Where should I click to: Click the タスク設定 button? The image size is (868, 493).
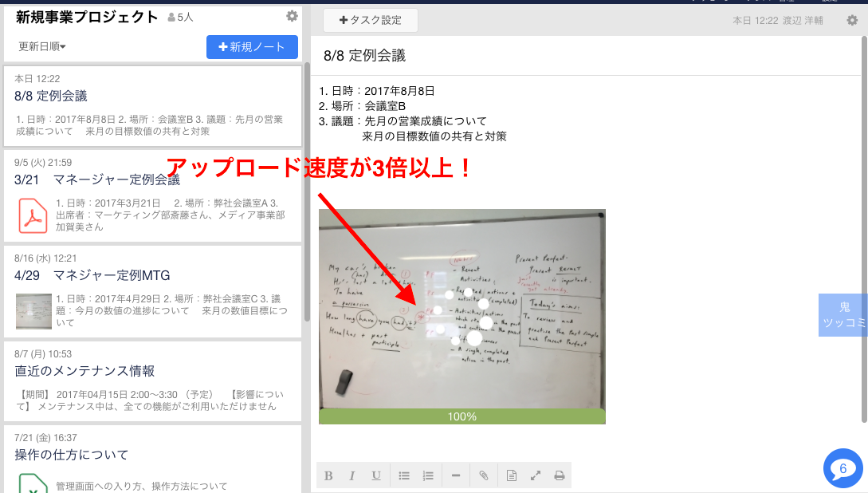click(x=370, y=20)
